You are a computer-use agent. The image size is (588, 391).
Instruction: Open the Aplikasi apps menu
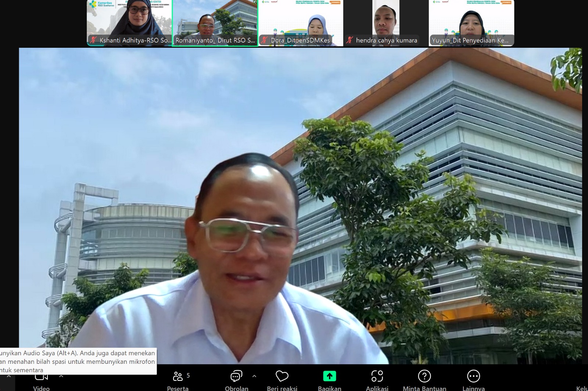tap(377, 381)
